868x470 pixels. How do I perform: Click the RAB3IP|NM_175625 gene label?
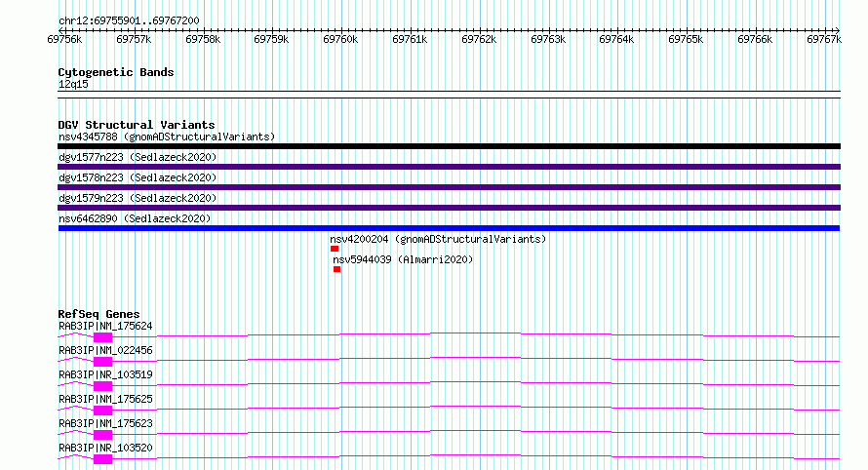point(105,399)
